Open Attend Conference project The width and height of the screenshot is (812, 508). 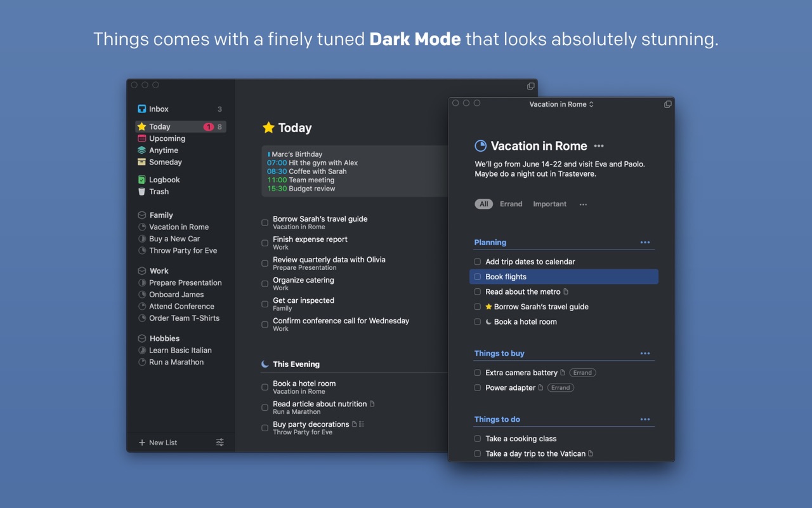coord(181,307)
